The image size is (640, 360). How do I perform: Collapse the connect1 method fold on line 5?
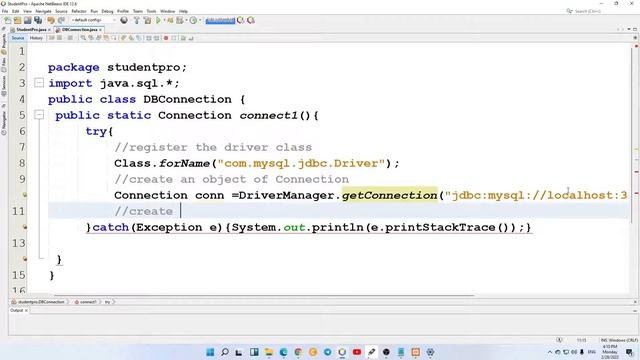(x=39, y=115)
